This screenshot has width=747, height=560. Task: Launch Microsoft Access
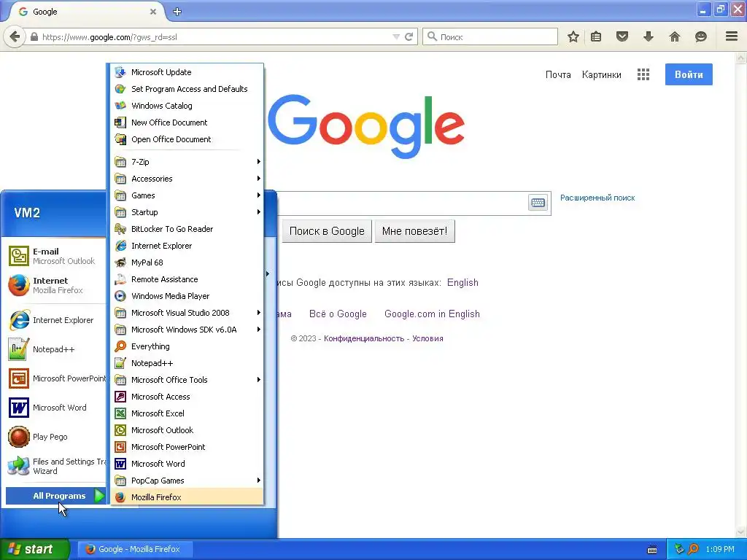(x=187, y=397)
